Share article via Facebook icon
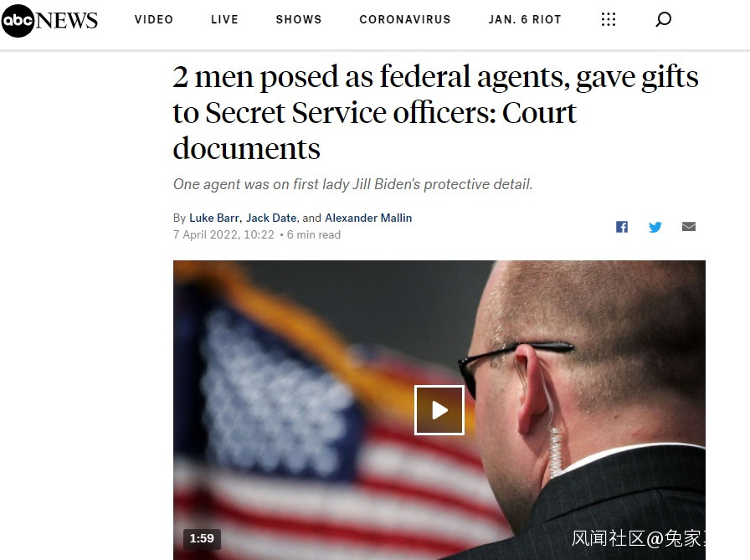This screenshot has height=560, width=750. [x=622, y=227]
